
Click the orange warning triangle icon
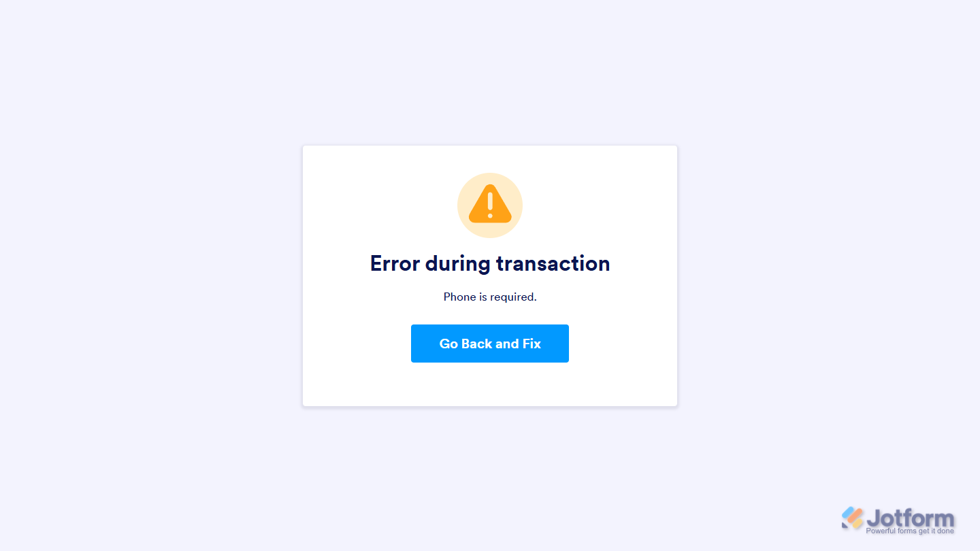pos(490,203)
